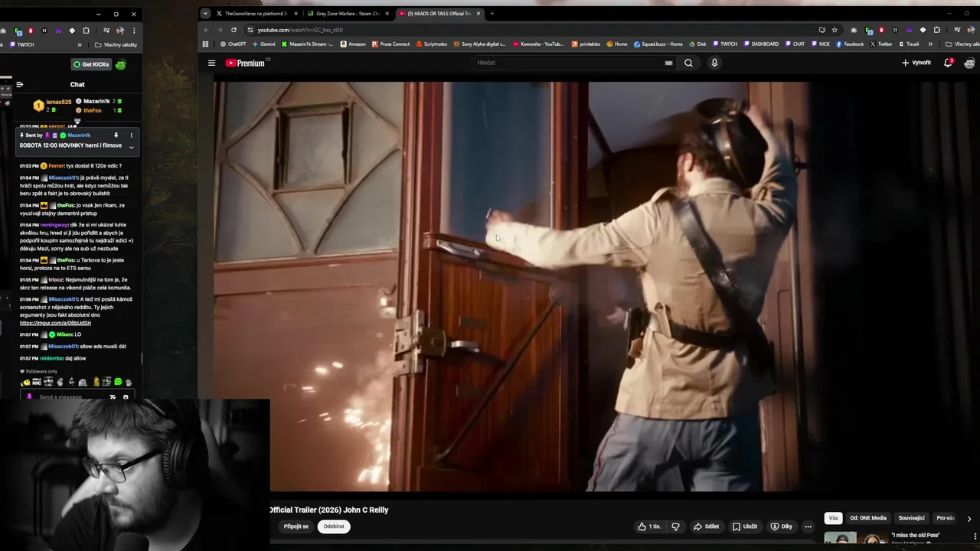Click the lamas525 top gifter name
980x551 pixels.
point(59,102)
